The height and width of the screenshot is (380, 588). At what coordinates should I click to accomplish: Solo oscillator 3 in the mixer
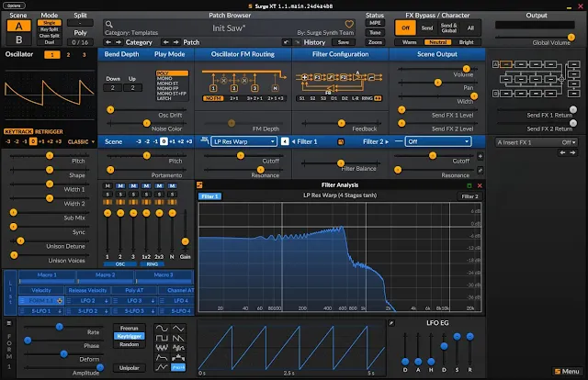[x=133, y=195]
